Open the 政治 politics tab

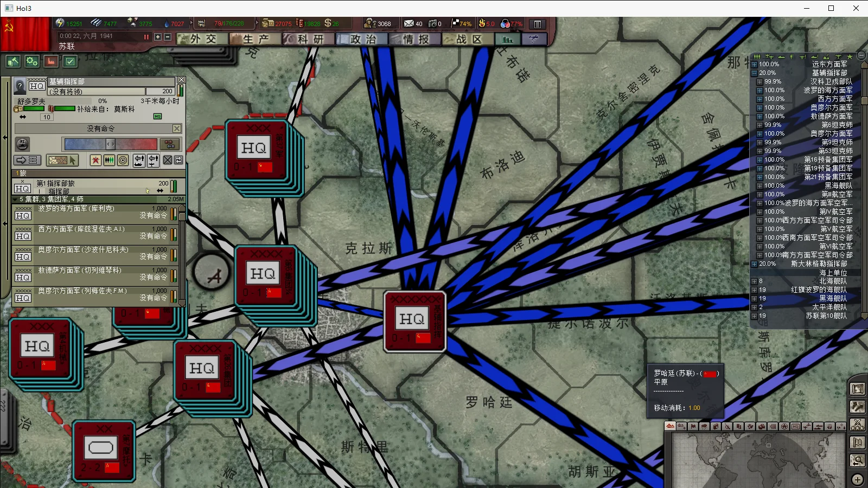click(x=362, y=39)
